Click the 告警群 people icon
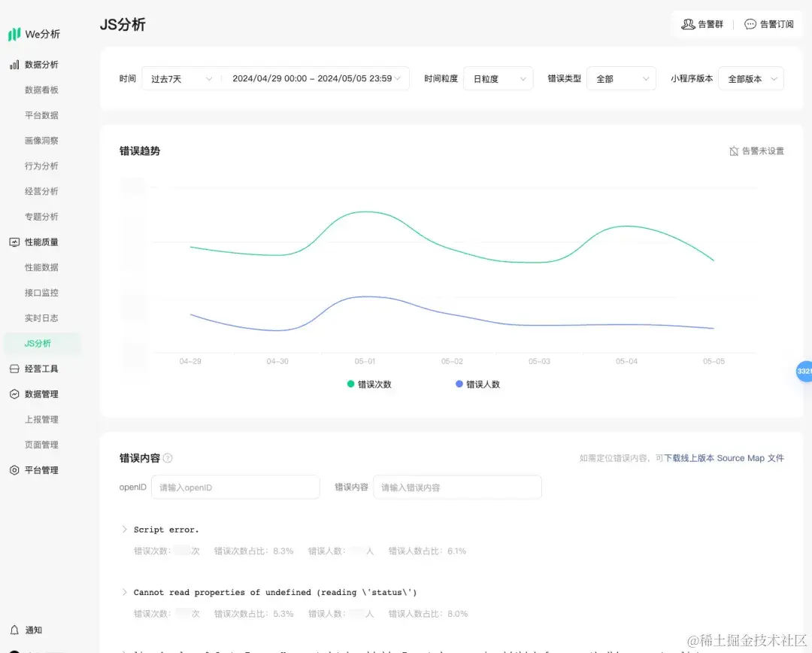Screen dimensions: 812x653 pos(688,24)
